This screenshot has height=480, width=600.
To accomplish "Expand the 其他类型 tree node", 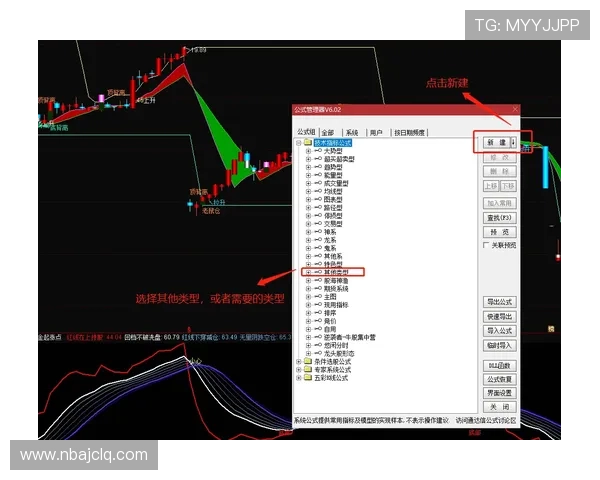I will [308, 272].
